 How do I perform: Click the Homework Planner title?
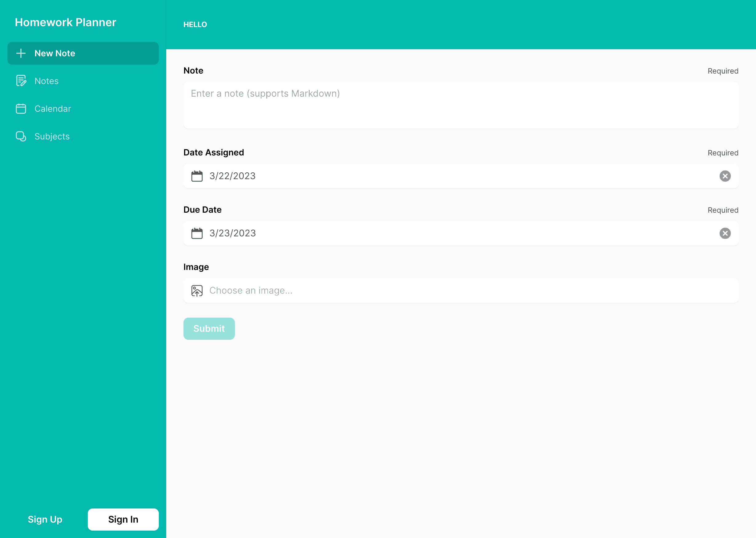click(x=65, y=22)
